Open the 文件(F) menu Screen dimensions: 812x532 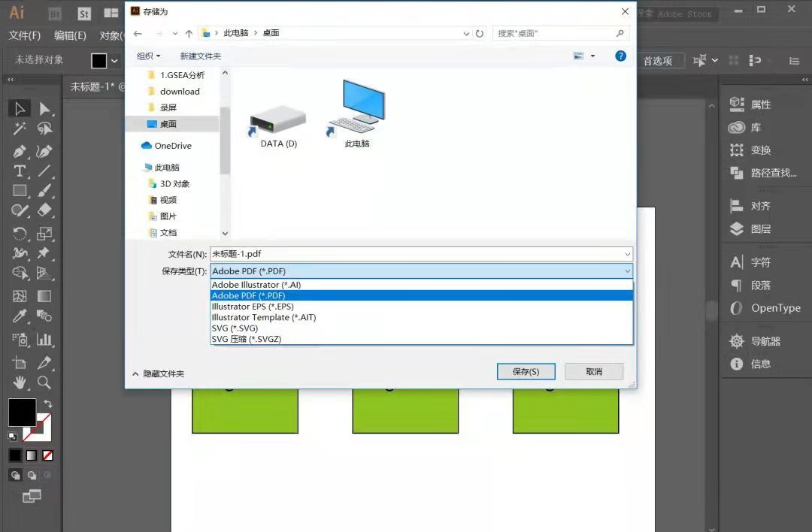click(x=24, y=35)
